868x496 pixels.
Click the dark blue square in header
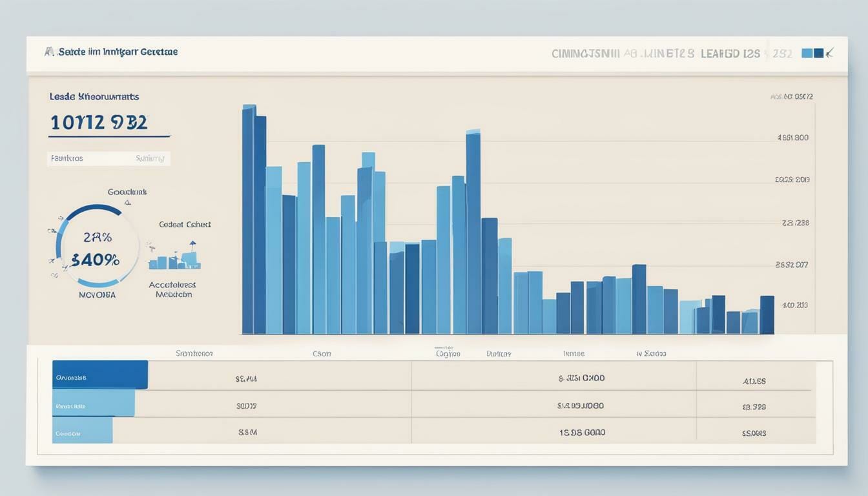pyautogui.click(x=818, y=53)
